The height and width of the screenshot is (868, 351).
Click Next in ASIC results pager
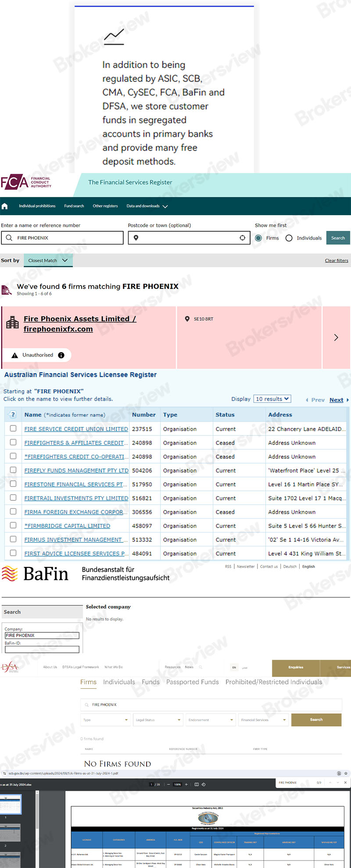[337, 400]
